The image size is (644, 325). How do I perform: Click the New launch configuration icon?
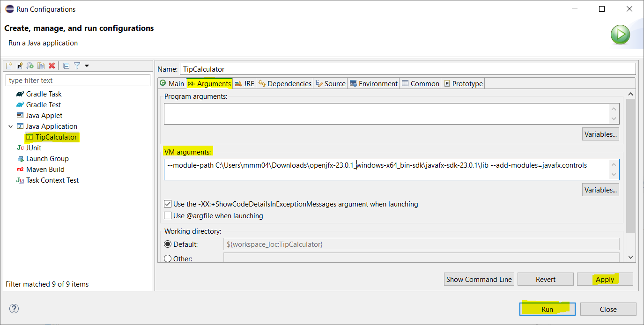(9, 66)
